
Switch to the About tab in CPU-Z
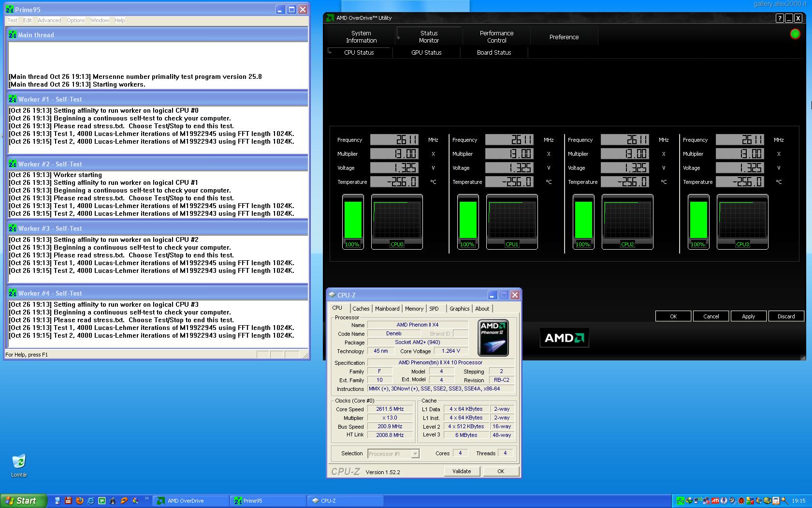coord(482,309)
